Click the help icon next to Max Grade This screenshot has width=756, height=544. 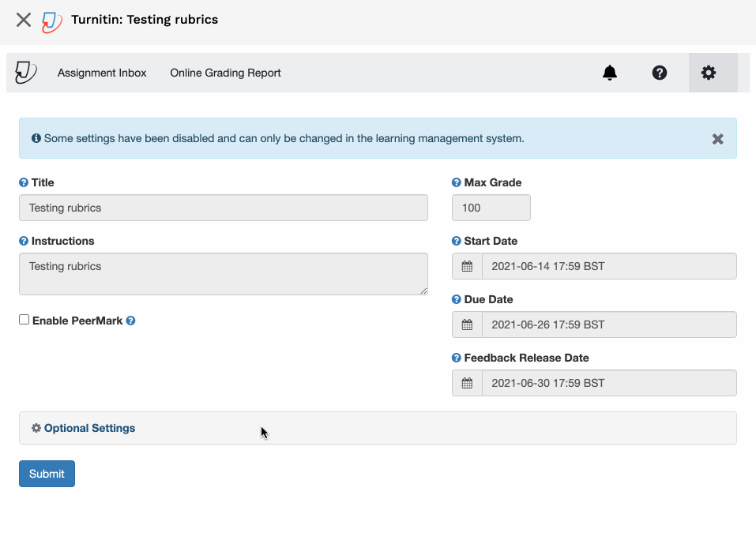point(456,182)
